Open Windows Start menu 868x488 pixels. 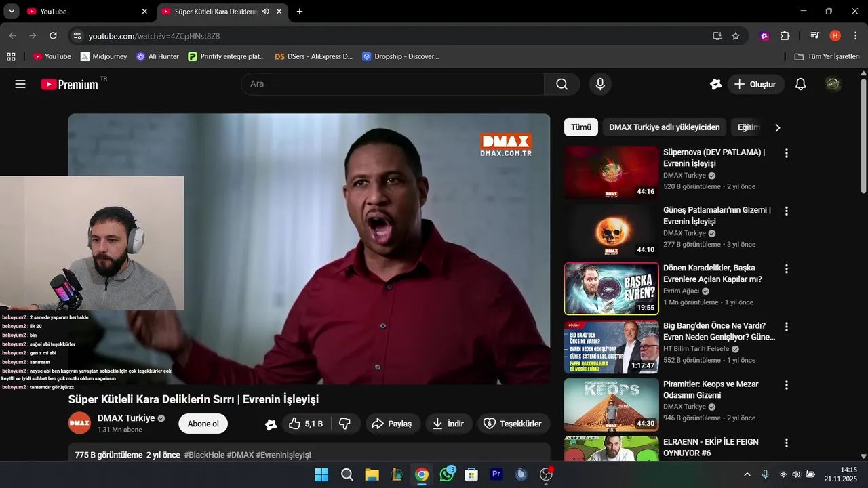[x=321, y=474]
